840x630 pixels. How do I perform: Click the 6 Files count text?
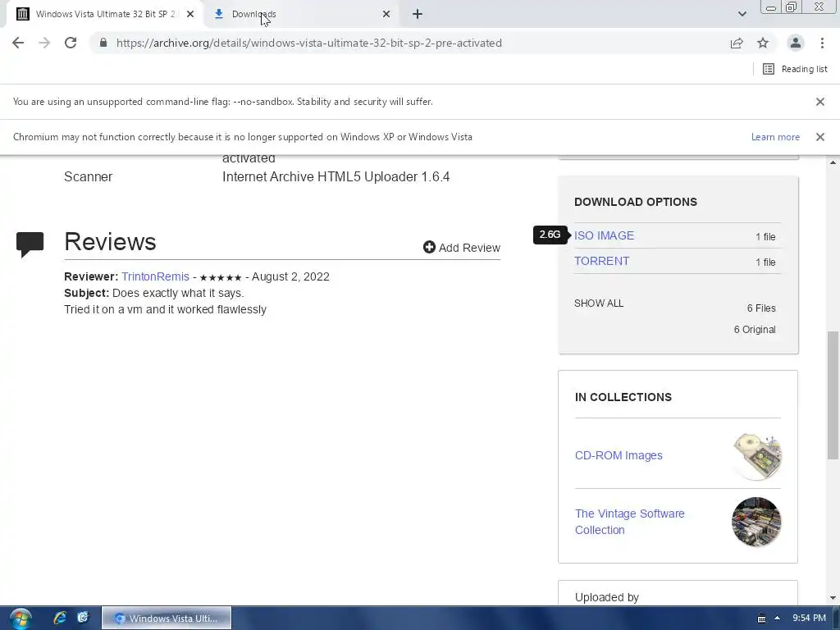[x=761, y=308]
